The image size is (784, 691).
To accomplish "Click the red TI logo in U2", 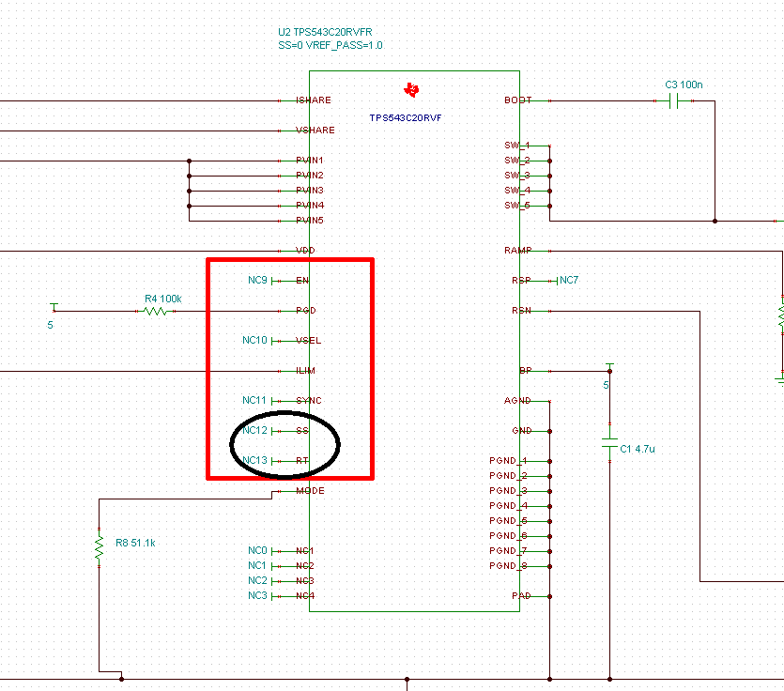I will tap(411, 90).
